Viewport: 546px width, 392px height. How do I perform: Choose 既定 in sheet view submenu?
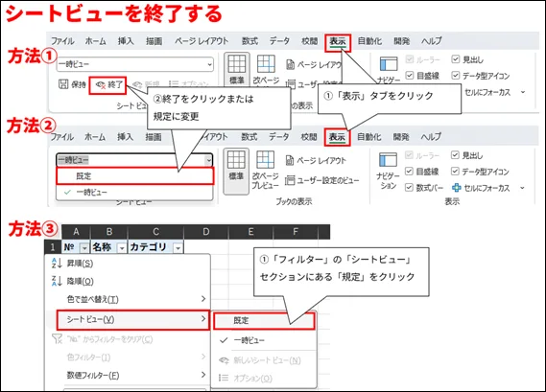pos(264,320)
